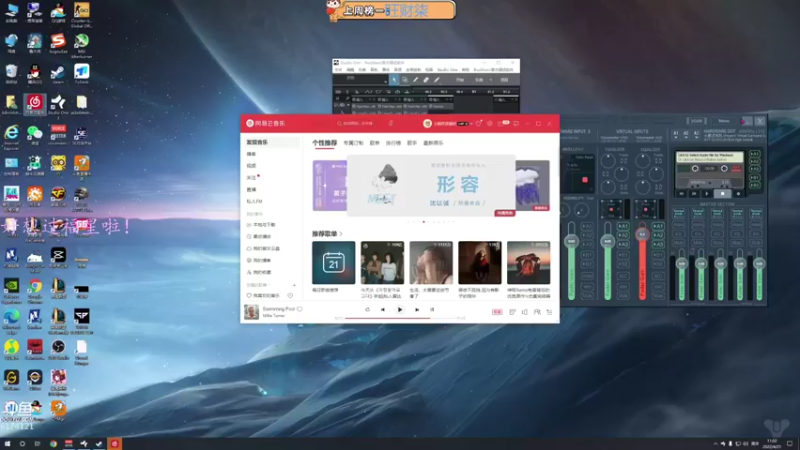This screenshot has height=450, width=800.
Task: Switch to 最新音乐 tab
Action: [x=433, y=143]
